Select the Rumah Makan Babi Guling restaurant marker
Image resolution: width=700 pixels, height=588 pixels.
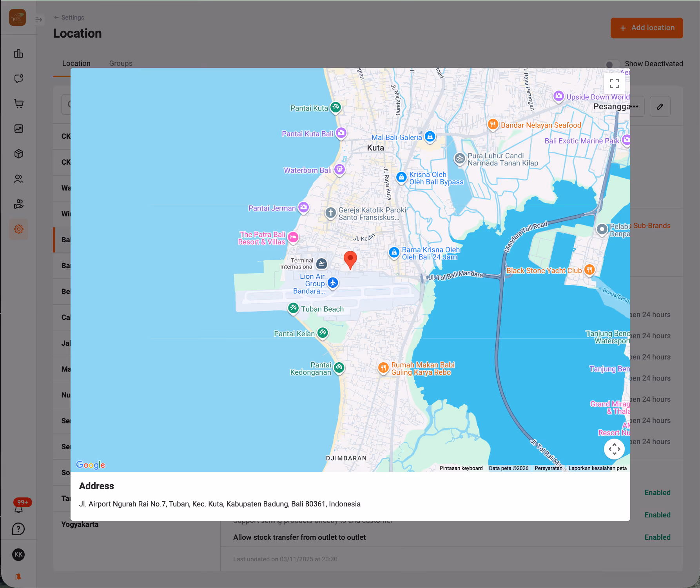[x=383, y=368]
